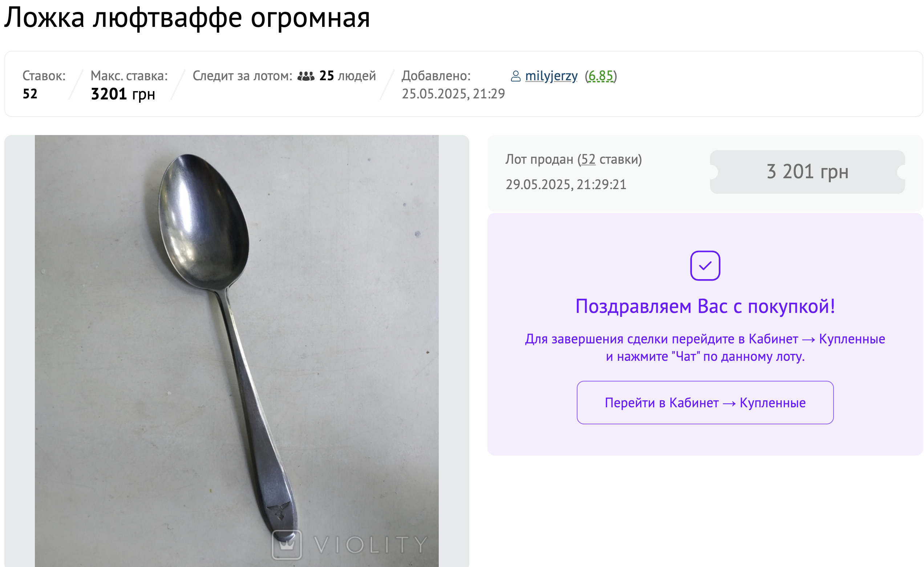Open seller rating 6.85

600,76
